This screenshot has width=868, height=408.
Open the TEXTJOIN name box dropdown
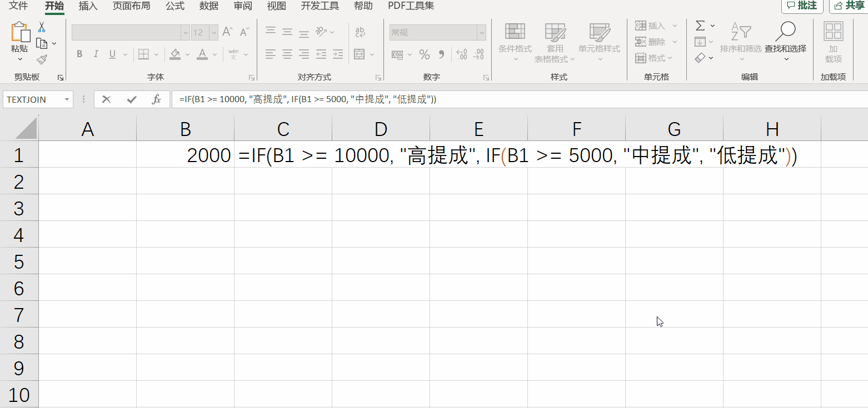click(68, 99)
